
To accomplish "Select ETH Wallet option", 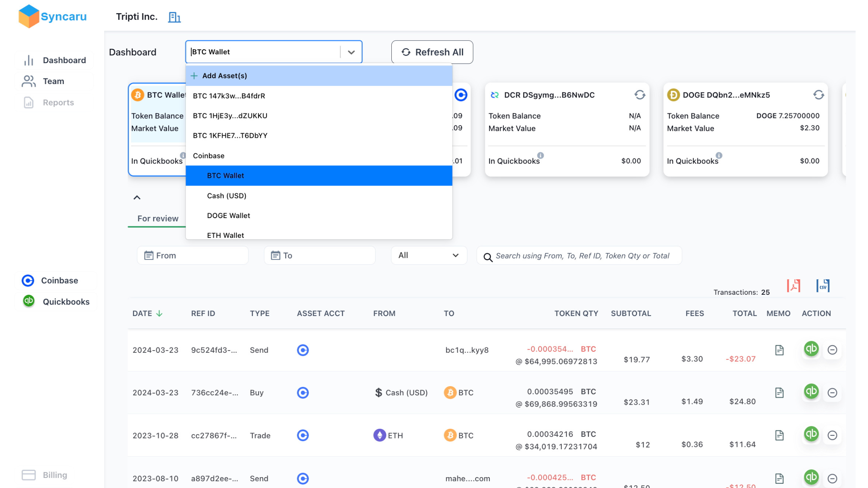I will tap(319, 235).
